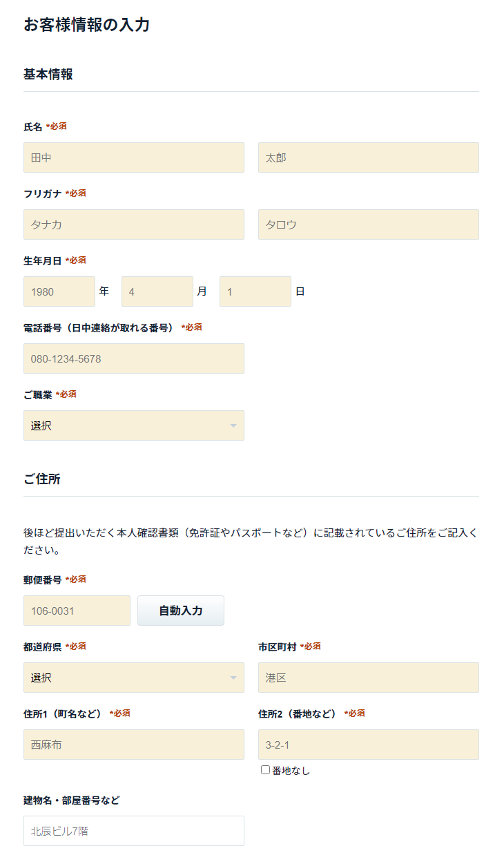Click the 都道府県 dropdown arrow

coord(233,678)
